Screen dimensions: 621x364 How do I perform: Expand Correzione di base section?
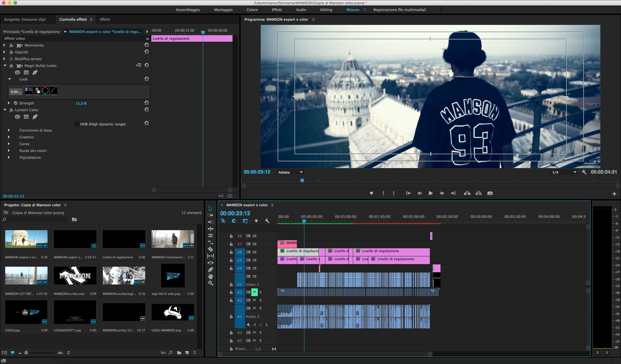click(9, 130)
